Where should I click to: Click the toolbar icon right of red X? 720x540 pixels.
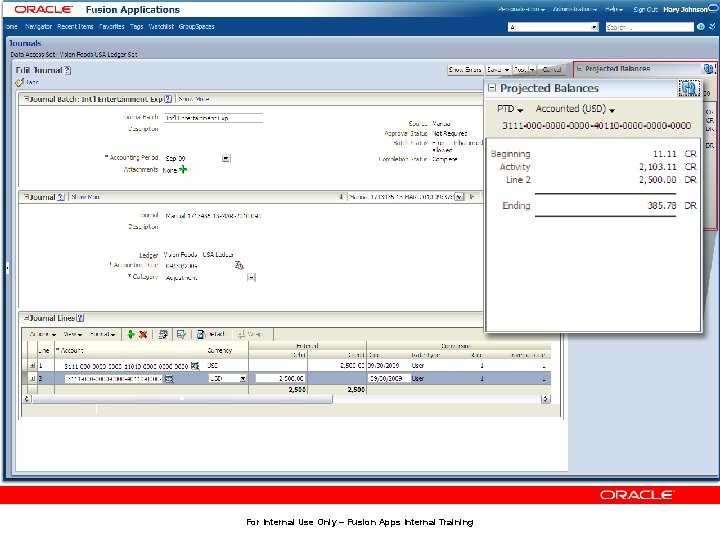(x=163, y=334)
